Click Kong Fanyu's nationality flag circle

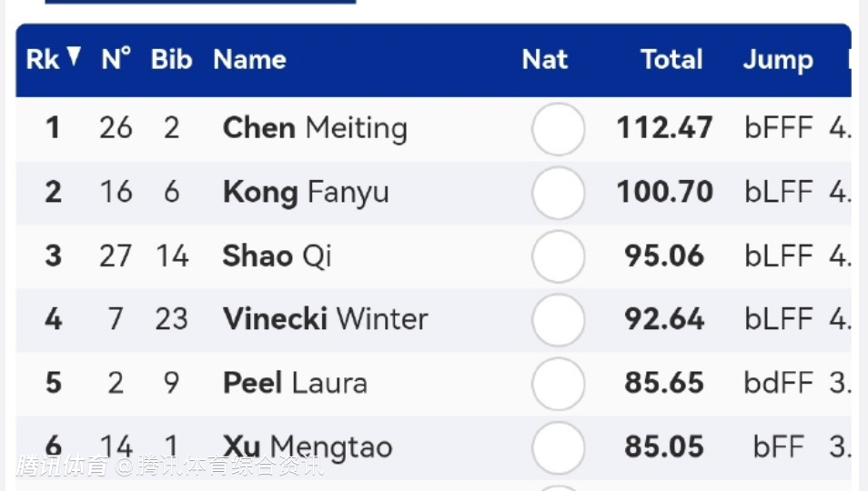(x=558, y=193)
